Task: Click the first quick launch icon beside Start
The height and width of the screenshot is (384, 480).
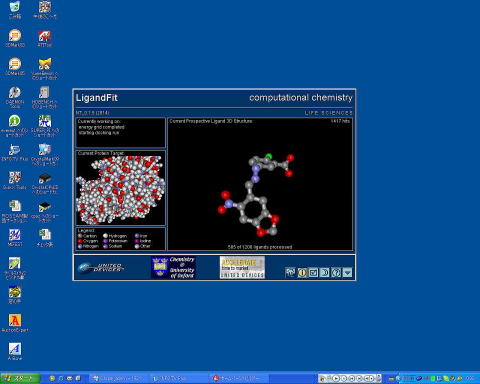Action: 52,378
